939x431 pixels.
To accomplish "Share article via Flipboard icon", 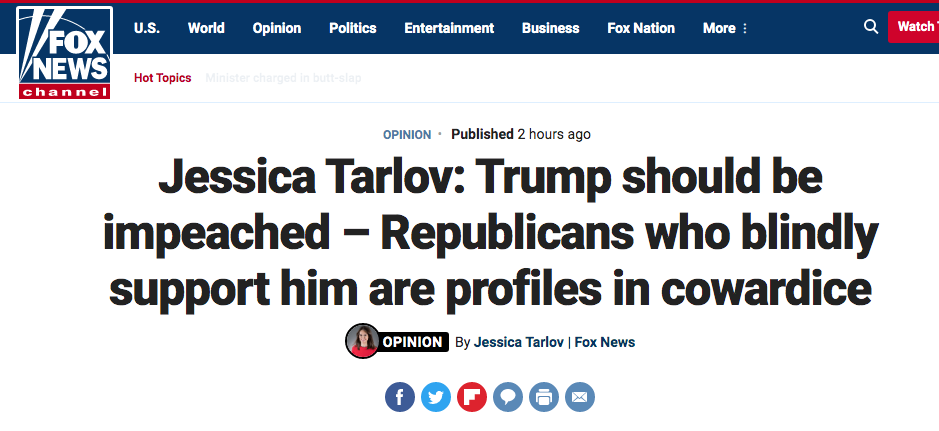I will point(472,397).
